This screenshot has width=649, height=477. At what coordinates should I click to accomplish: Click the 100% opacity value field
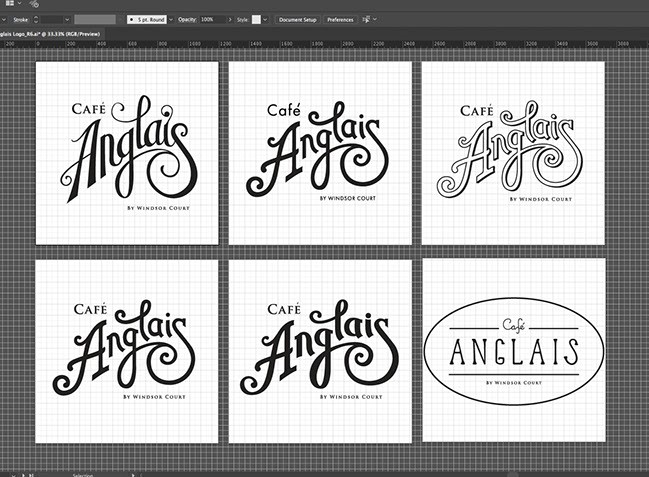point(213,19)
